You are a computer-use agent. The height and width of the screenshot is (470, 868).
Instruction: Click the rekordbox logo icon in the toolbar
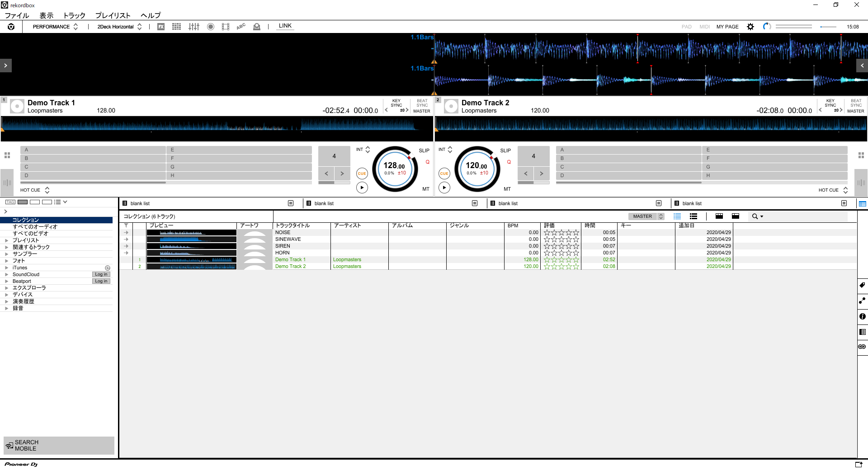tap(11, 27)
